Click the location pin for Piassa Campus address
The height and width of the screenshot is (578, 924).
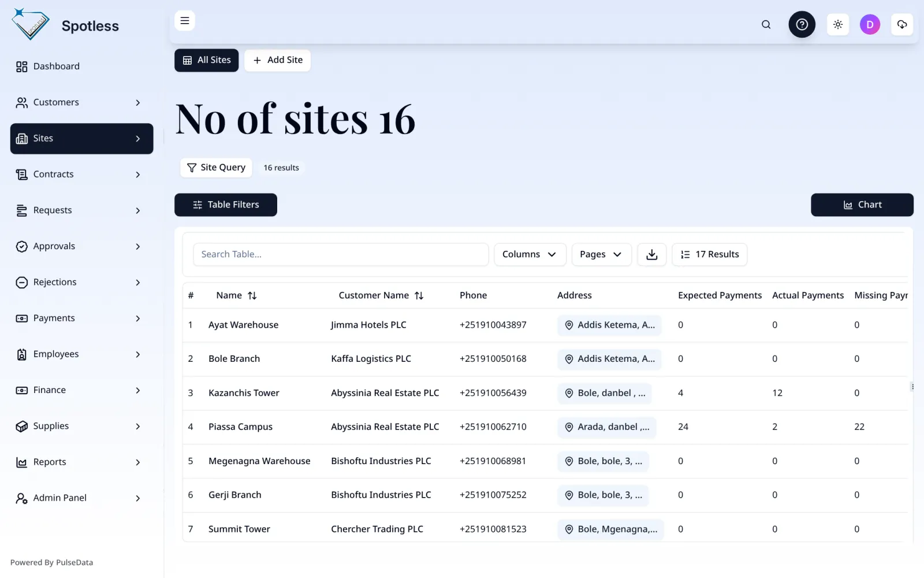click(x=569, y=427)
